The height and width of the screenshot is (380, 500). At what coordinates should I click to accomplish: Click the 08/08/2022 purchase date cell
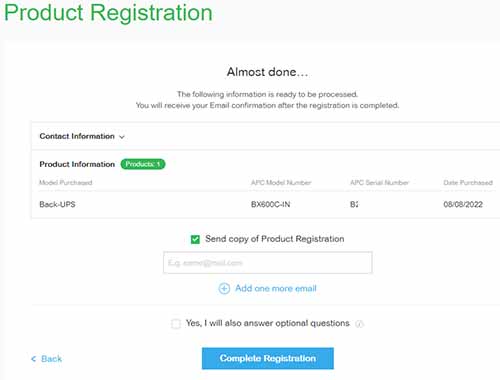(x=463, y=204)
